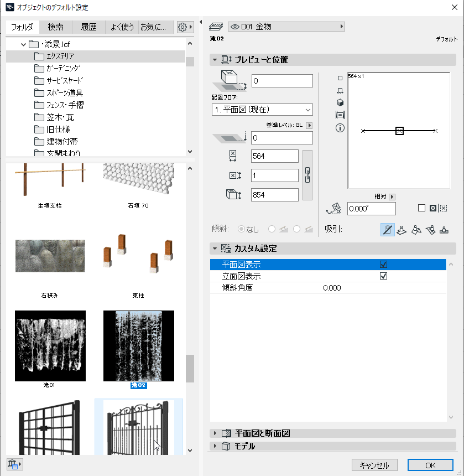Collapse the カスタム設定 section
464x476 pixels.
215,249
